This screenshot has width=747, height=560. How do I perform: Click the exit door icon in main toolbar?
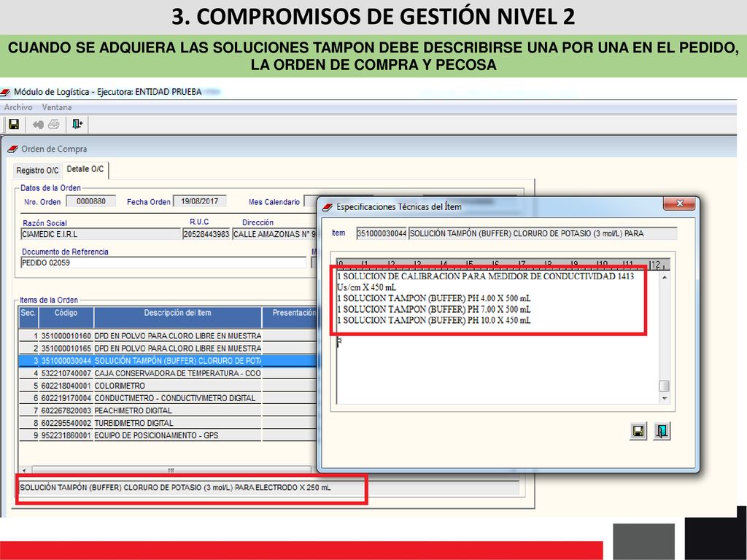[x=77, y=124]
